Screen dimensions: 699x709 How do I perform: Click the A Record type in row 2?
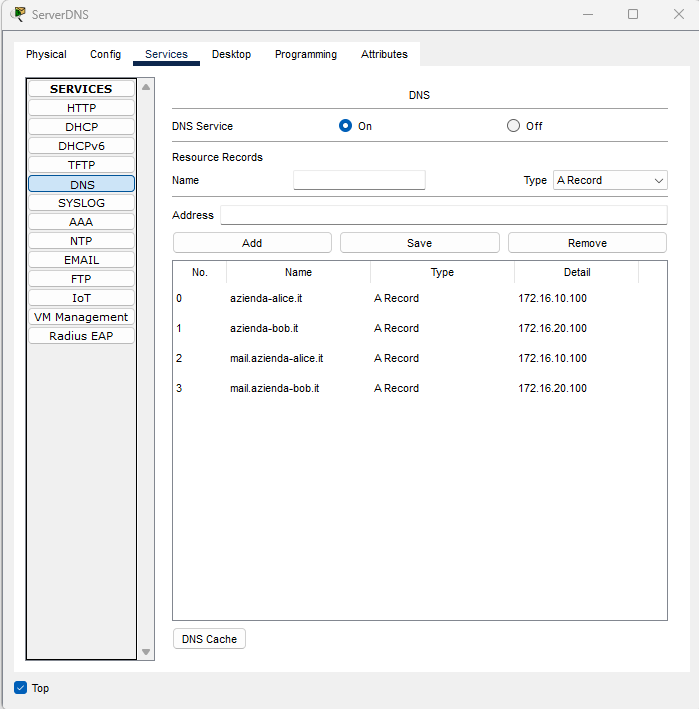[397, 358]
